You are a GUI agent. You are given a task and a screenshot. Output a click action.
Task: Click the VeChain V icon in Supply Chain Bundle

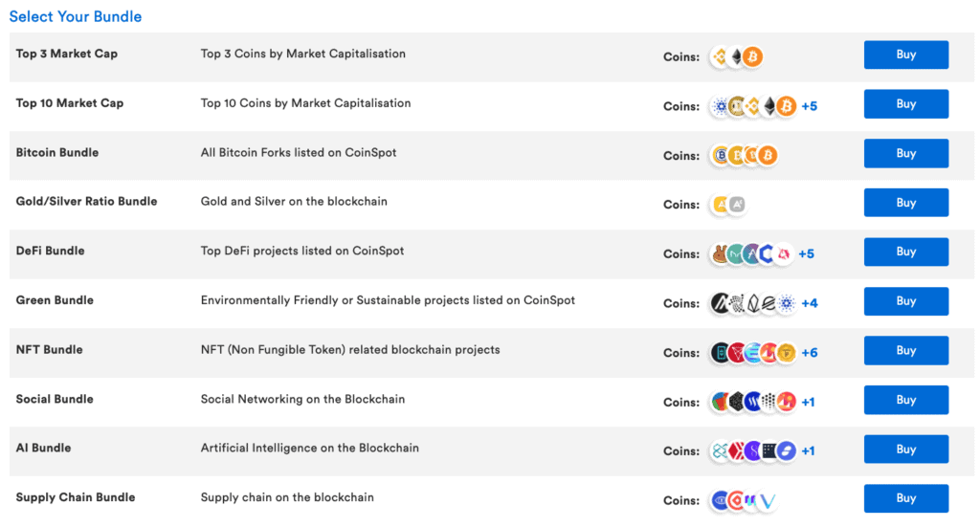[x=768, y=501]
